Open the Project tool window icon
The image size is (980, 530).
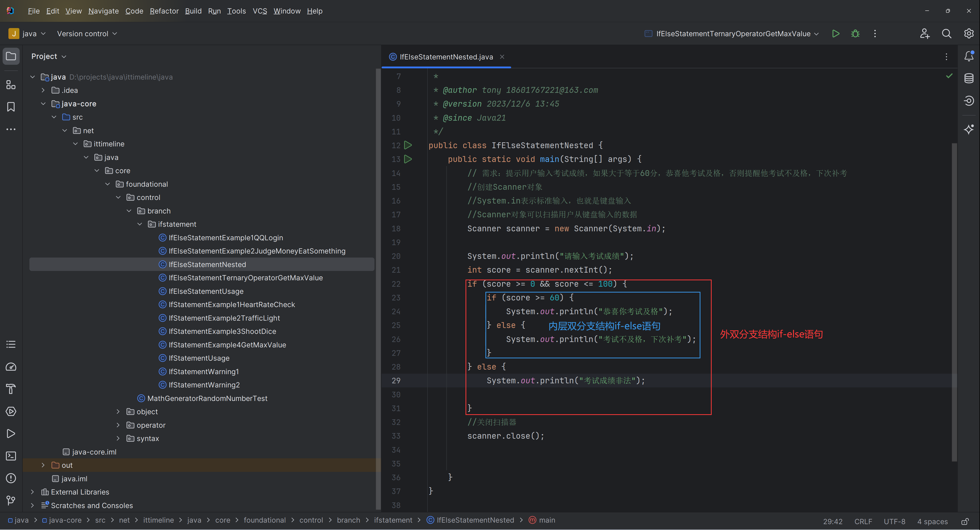click(11, 56)
